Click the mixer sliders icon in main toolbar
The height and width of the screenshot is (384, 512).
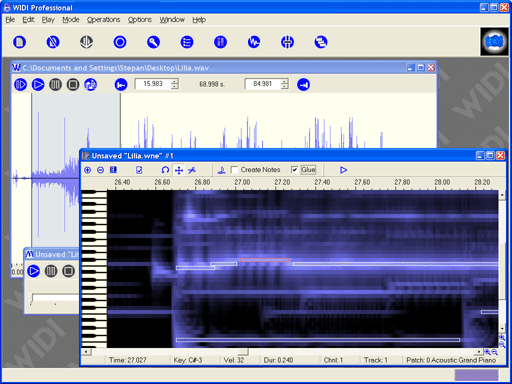click(x=287, y=42)
